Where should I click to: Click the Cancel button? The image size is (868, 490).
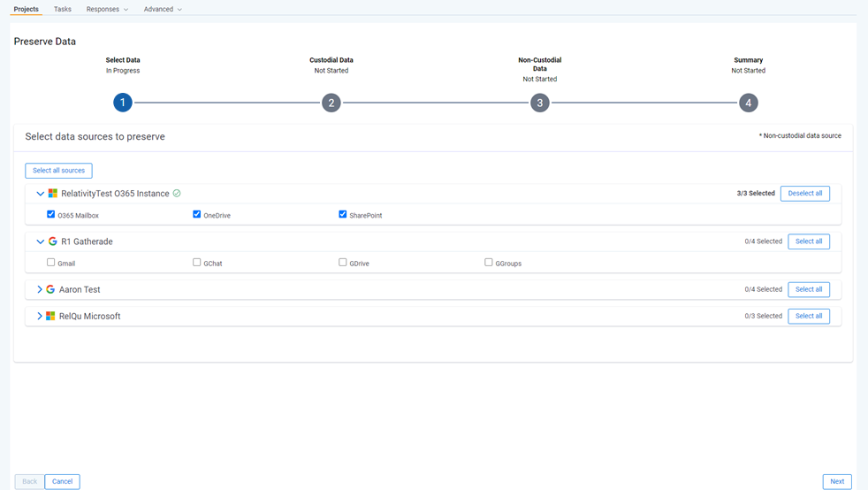tap(62, 482)
